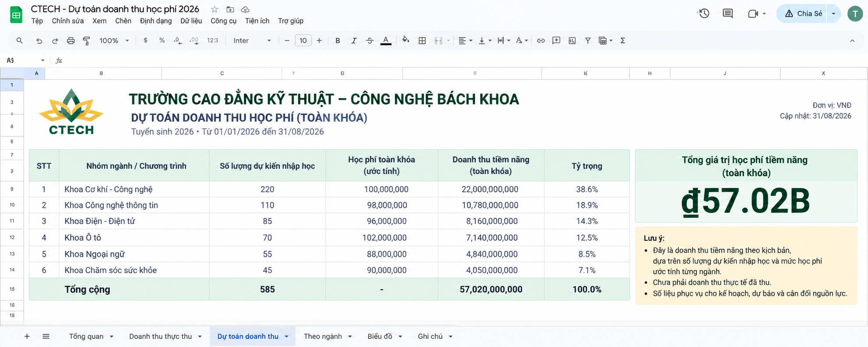Open the text color picker

click(x=386, y=41)
